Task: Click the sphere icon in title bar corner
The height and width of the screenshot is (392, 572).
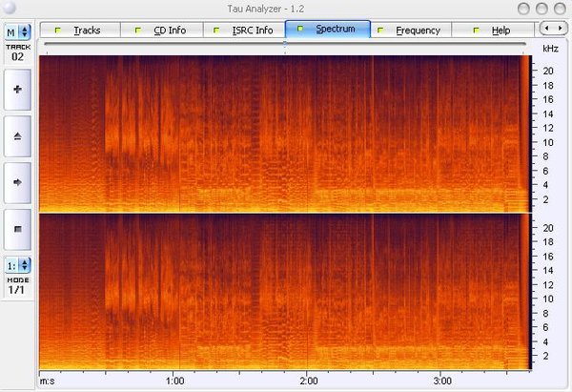Action: click(9, 8)
